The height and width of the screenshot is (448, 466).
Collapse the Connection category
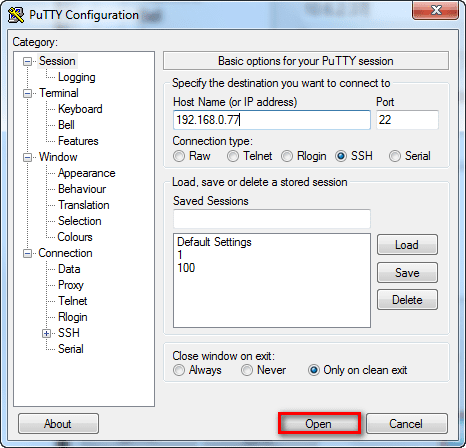pyautogui.click(x=27, y=253)
